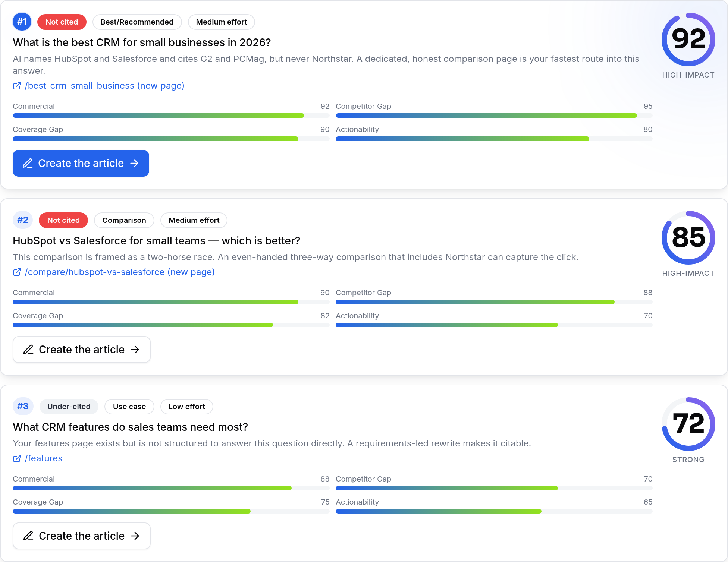Image resolution: width=728 pixels, height=562 pixels.
Task: Click the pencil icon in card #3's Create button
Action: pyautogui.click(x=28, y=536)
